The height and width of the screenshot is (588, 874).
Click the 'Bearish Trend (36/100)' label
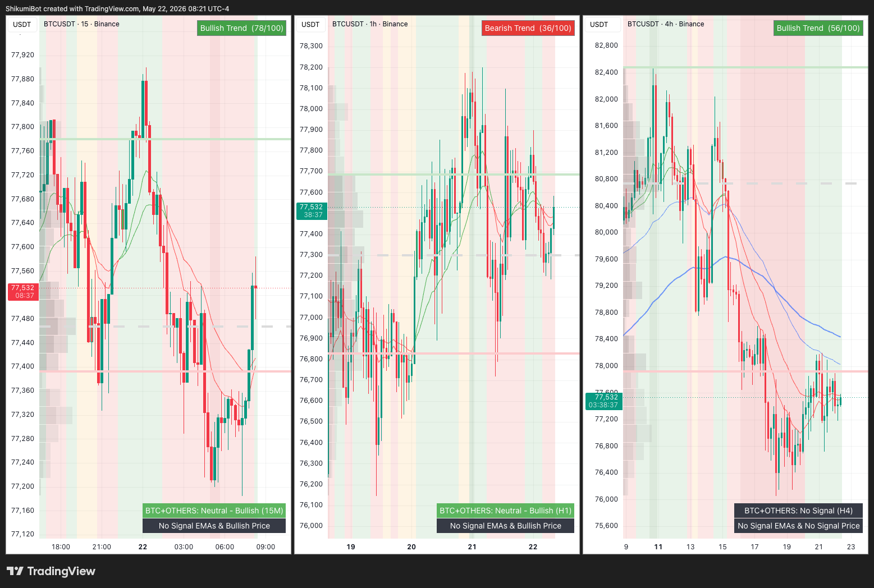click(528, 28)
